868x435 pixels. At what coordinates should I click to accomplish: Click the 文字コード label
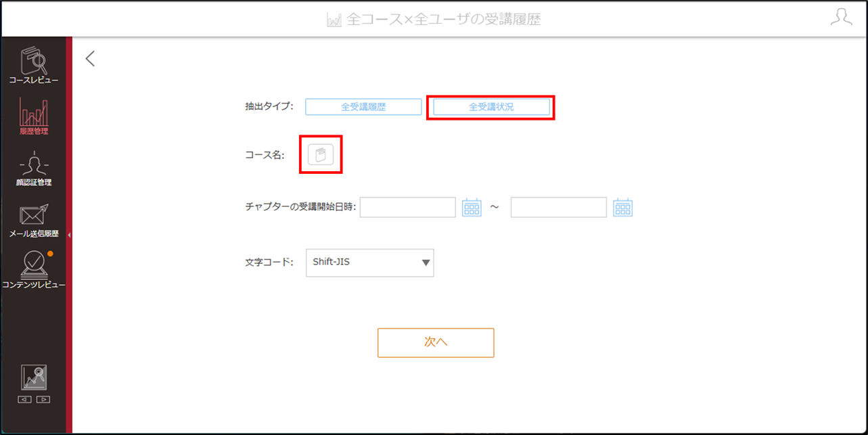(x=269, y=262)
